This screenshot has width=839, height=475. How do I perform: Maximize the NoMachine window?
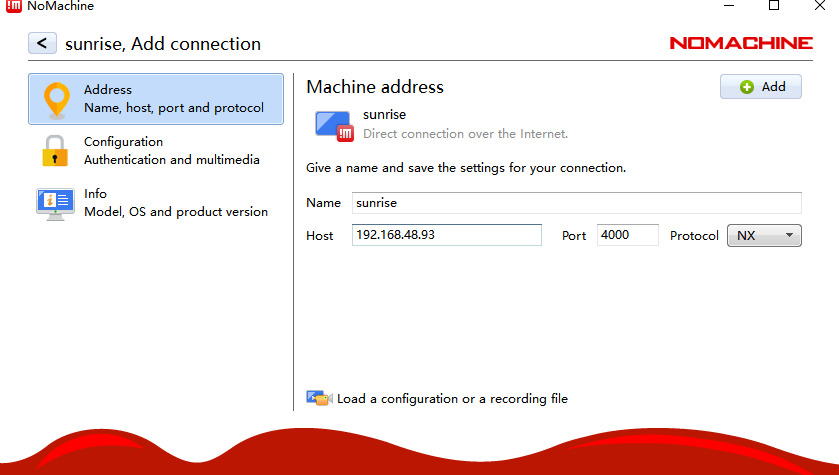pyautogui.click(x=773, y=6)
